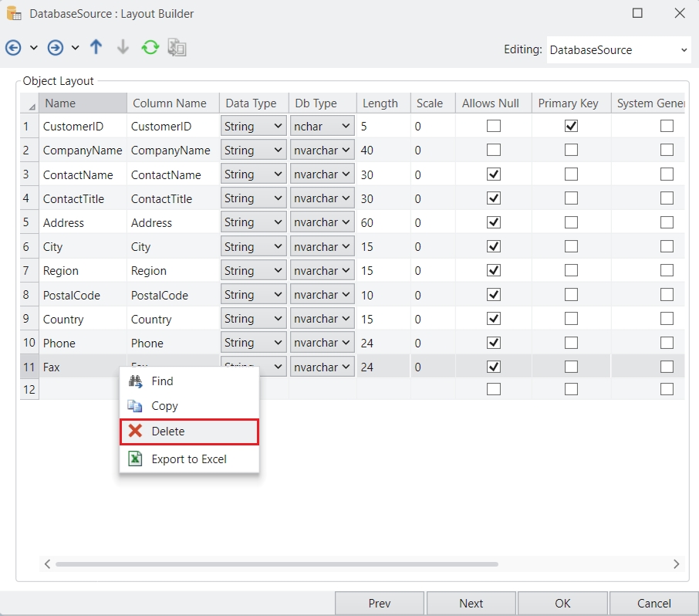This screenshot has width=699, height=616.
Task: Toggle Allows Null checkbox for City row
Action: [x=494, y=246]
